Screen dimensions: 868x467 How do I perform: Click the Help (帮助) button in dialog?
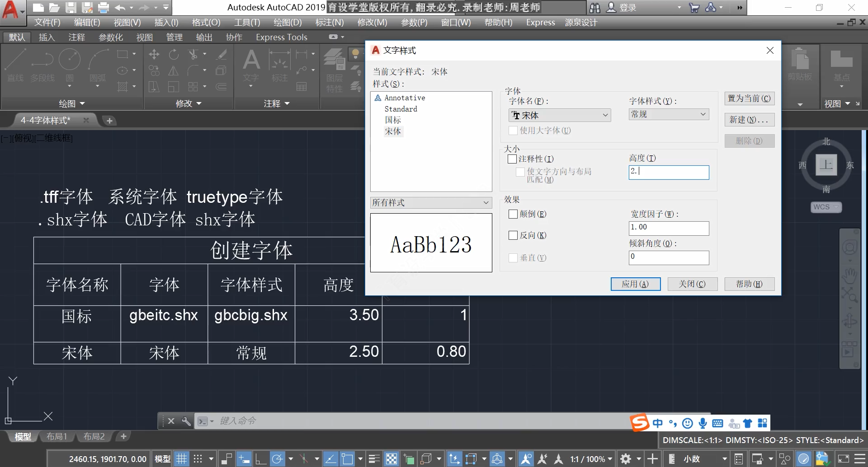pyautogui.click(x=749, y=284)
